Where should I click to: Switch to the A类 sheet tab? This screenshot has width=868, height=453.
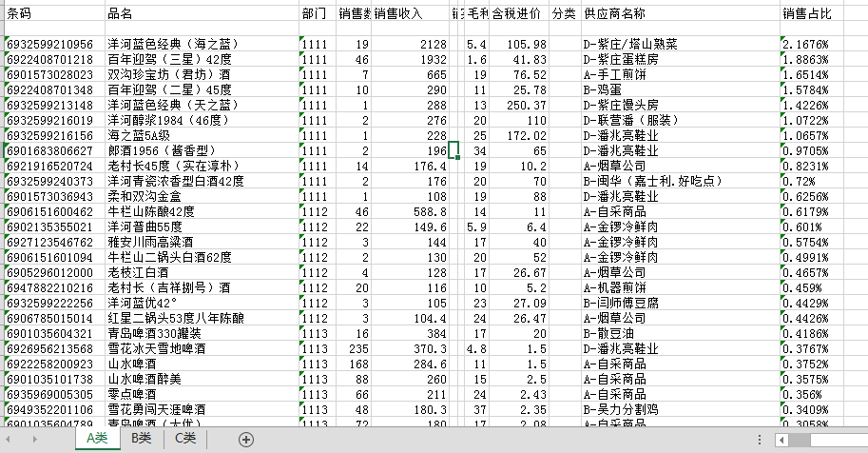click(x=97, y=438)
